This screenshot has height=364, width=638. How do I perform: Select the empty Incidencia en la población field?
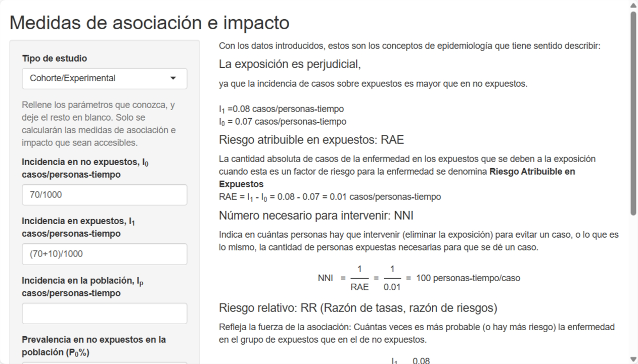pyautogui.click(x=104, y=313)
